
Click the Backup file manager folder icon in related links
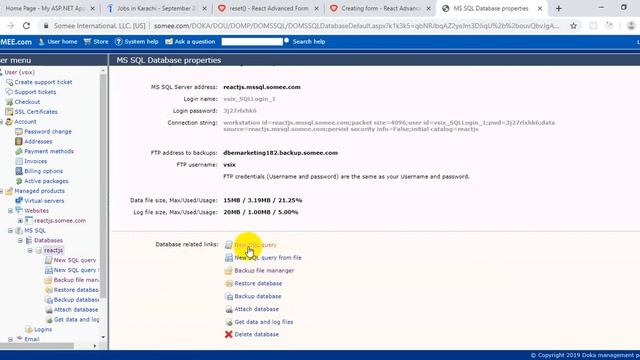pos(229,271)
